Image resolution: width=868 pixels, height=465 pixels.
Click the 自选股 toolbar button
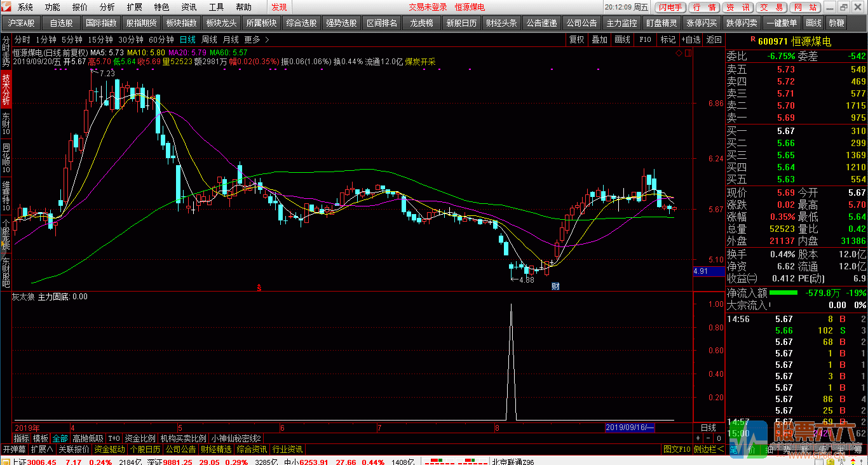[x=61, y=23]
